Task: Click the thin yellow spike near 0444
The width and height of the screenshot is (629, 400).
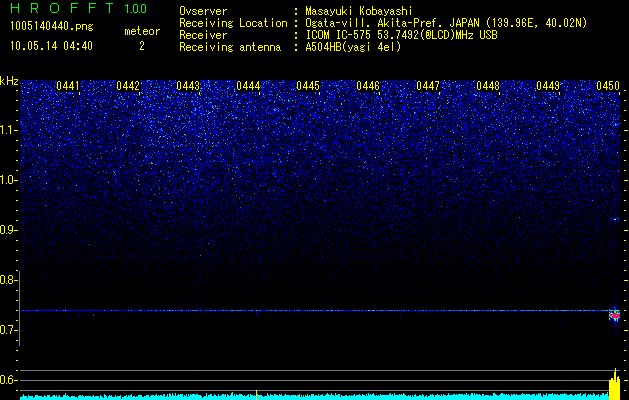Action: pyautogui.click(x=256, y=395)
